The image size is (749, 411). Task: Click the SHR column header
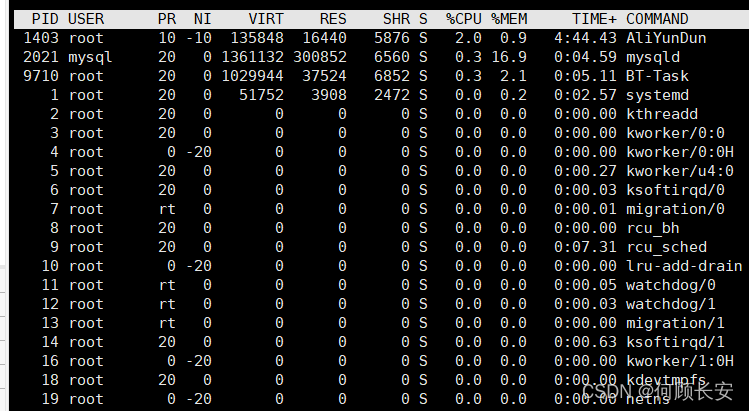396,19
